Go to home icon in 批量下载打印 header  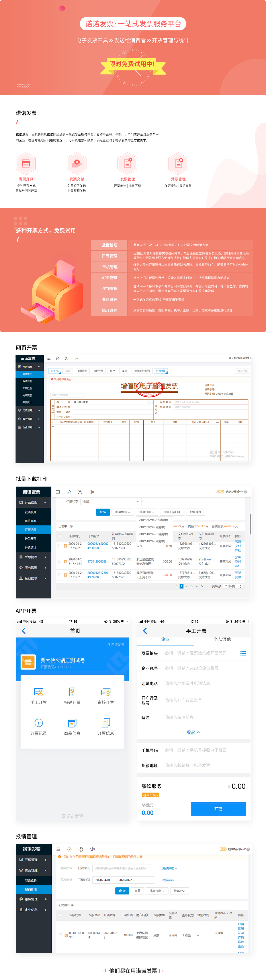pyautogui.click(x=68, y=492)
